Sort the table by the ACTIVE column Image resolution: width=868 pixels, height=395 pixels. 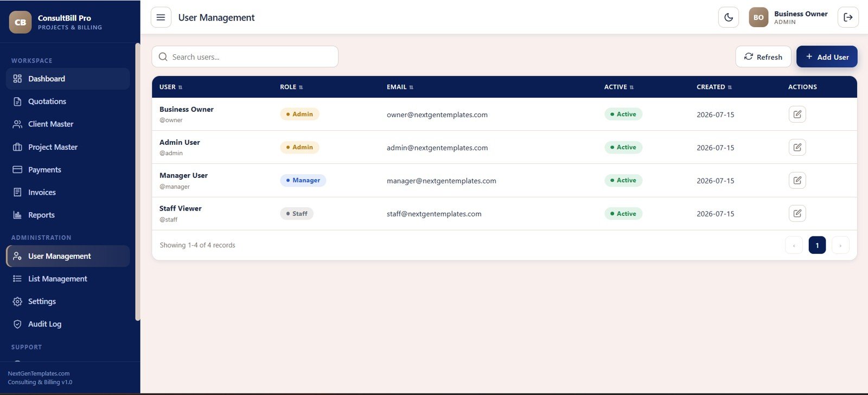pos(619,87)
